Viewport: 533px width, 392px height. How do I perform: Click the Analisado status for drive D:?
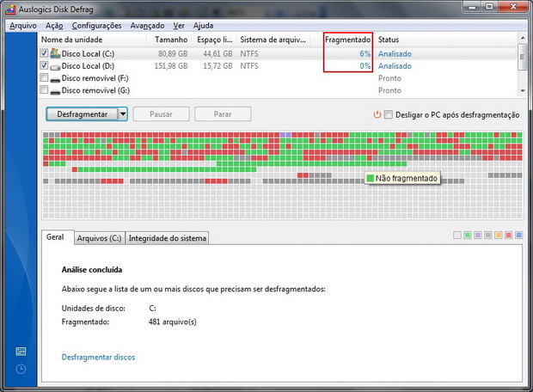tap(395, 66)
